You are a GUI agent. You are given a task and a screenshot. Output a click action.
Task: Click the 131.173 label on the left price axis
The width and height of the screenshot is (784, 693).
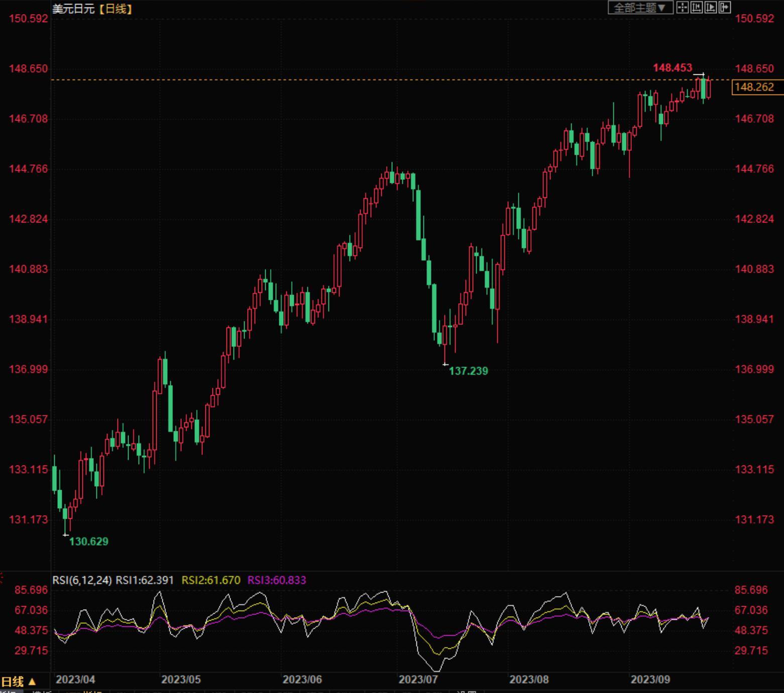coord(29,520)
